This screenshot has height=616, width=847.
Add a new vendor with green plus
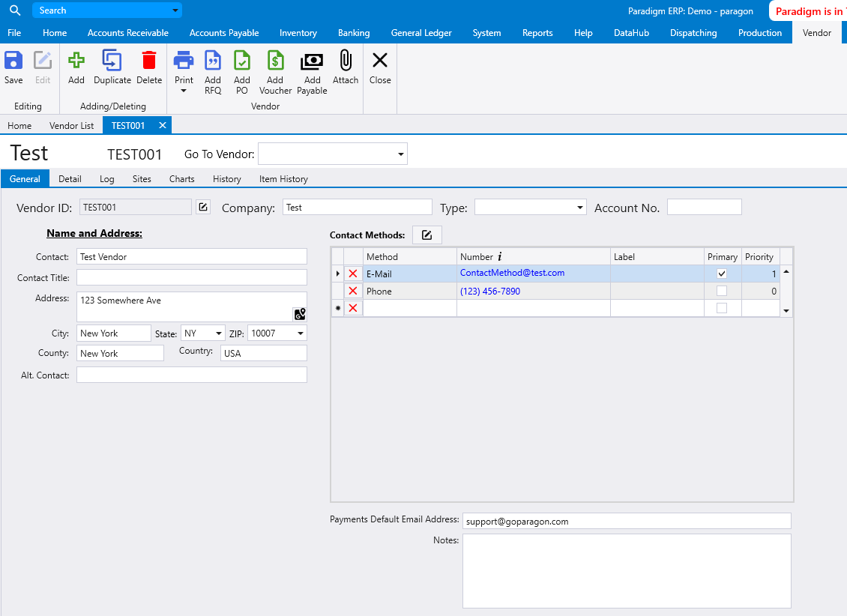[76, 61]
